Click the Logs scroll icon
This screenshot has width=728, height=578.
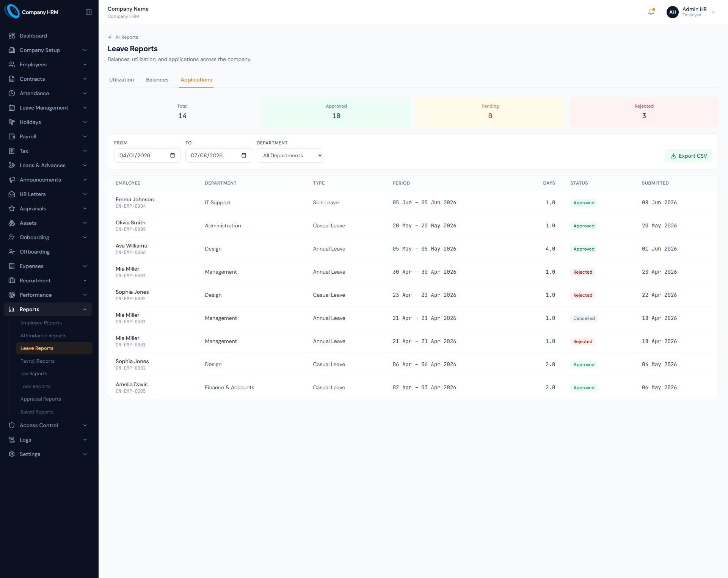(x=12, y=440)
